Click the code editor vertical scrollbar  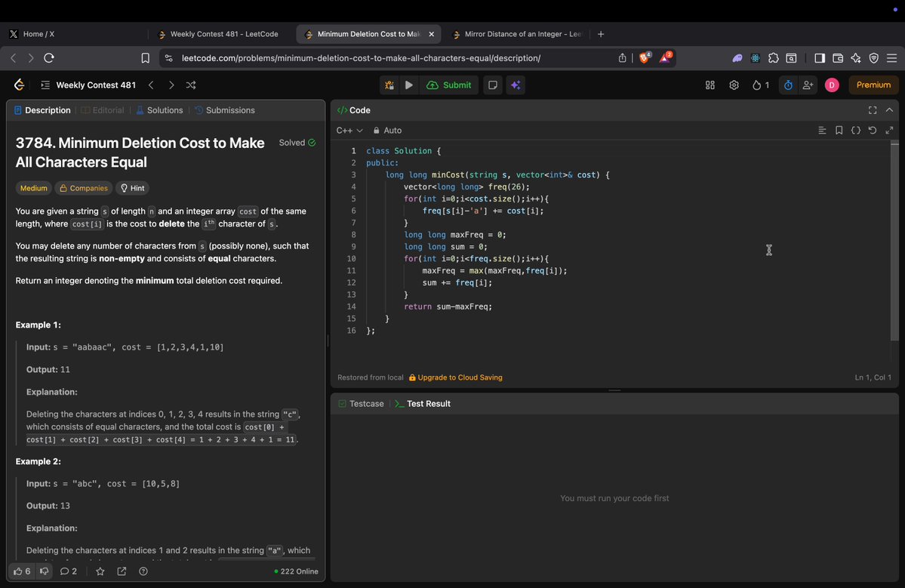894,242
